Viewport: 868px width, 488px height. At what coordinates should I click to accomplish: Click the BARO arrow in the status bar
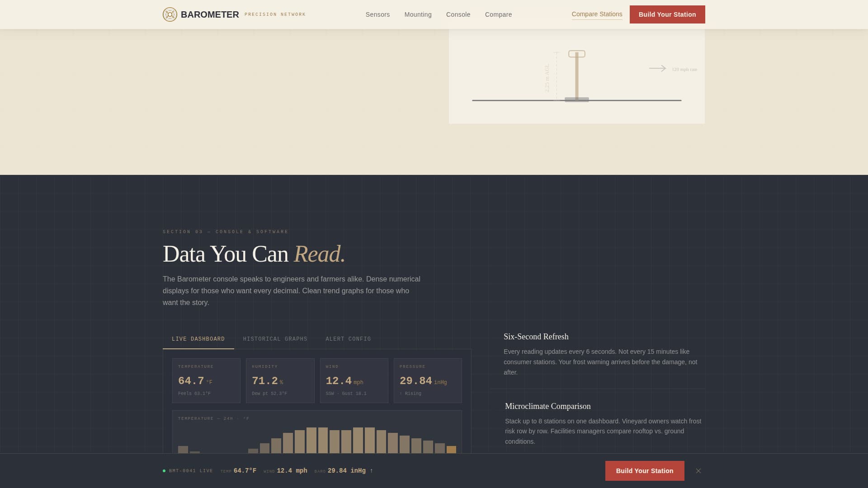click(x=371, y=470)
